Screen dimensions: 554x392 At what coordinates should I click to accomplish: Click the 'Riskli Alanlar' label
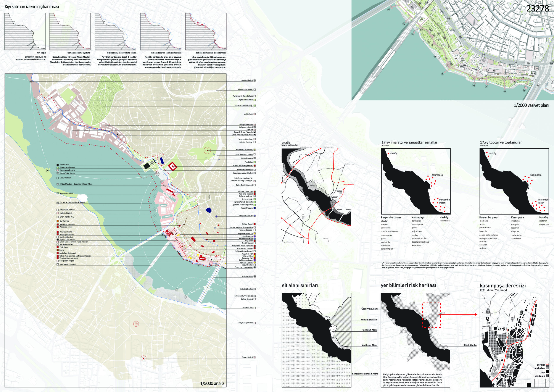coord(470,345)
